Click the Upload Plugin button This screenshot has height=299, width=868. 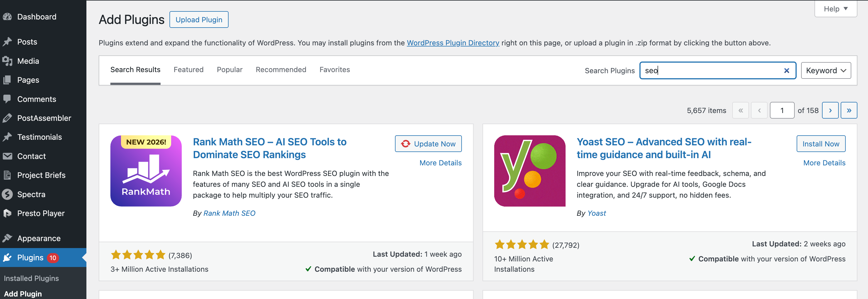[199, 19]
